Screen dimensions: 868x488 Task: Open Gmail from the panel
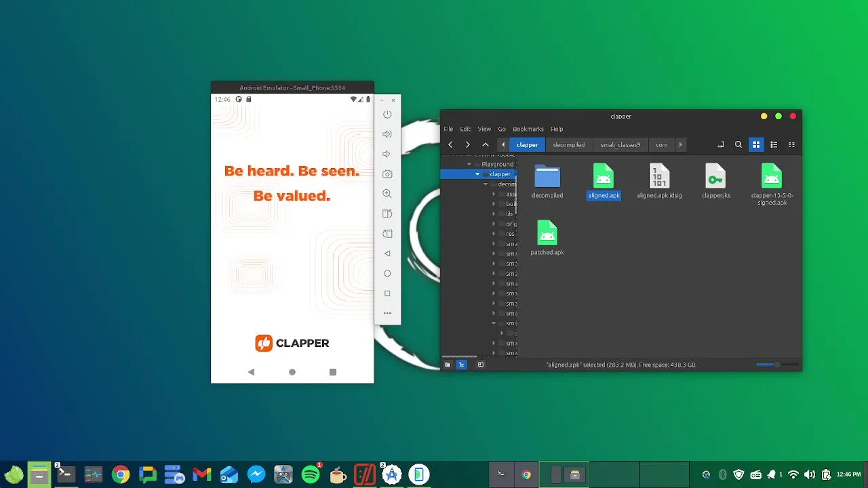202,474
